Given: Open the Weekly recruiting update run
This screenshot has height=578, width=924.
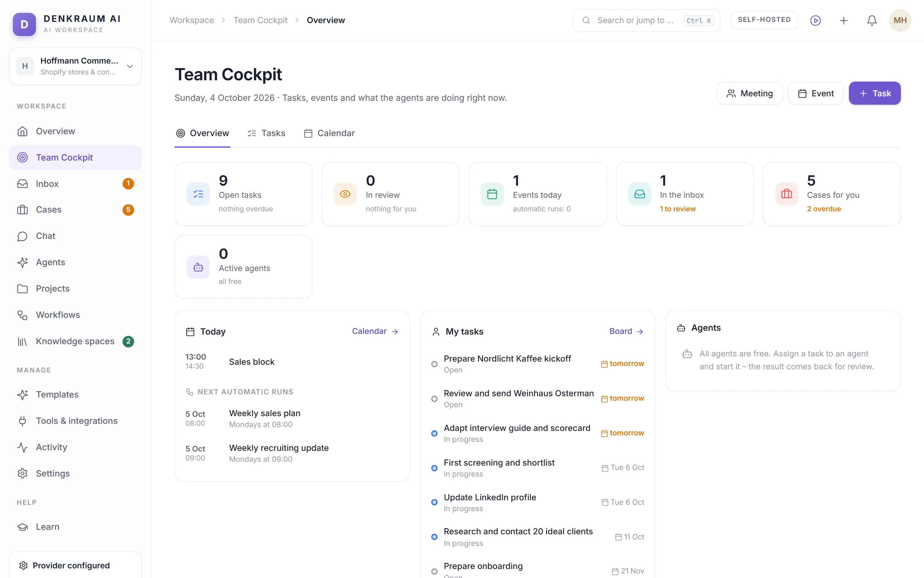Looking at the screenshot, I should click(292, 453).
